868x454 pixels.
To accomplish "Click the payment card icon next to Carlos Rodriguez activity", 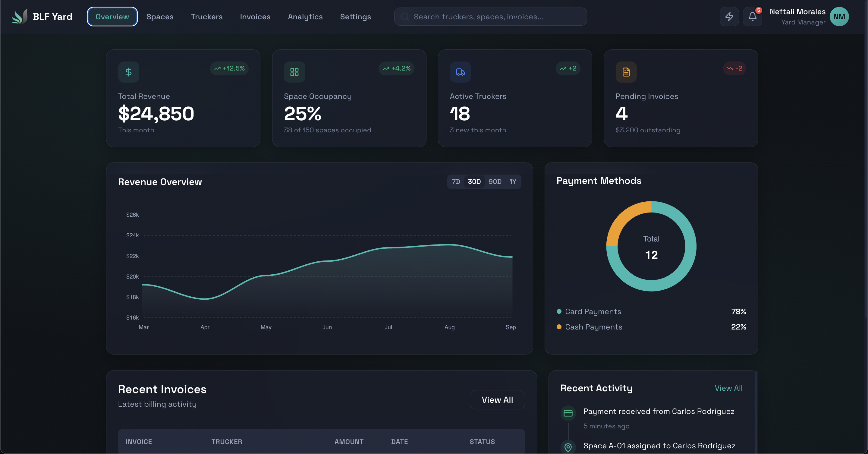I will click(568, 414).
